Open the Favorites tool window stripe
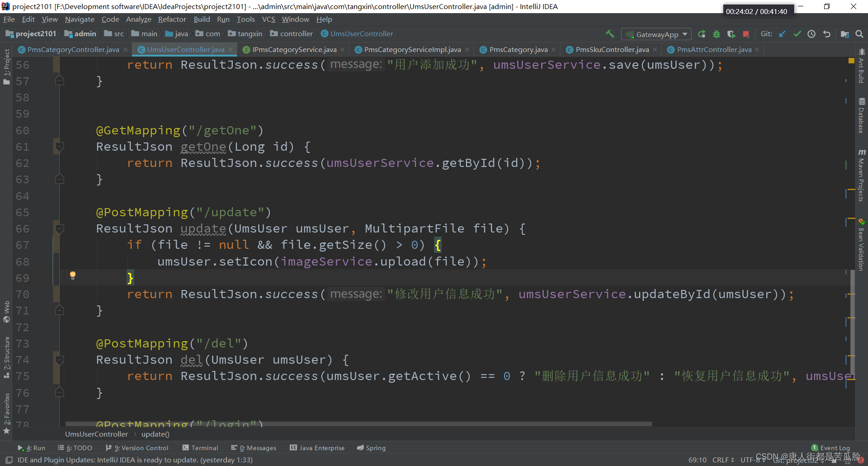 (x=6, y=414)
